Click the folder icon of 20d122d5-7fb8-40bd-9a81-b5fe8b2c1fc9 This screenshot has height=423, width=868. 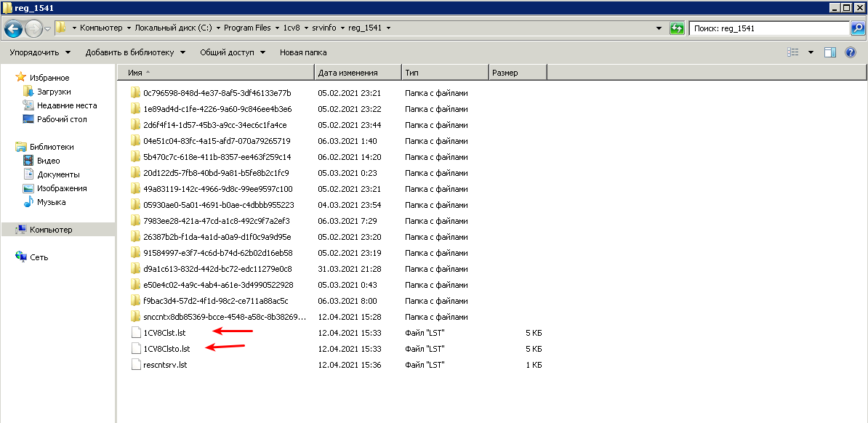[135, 173]
